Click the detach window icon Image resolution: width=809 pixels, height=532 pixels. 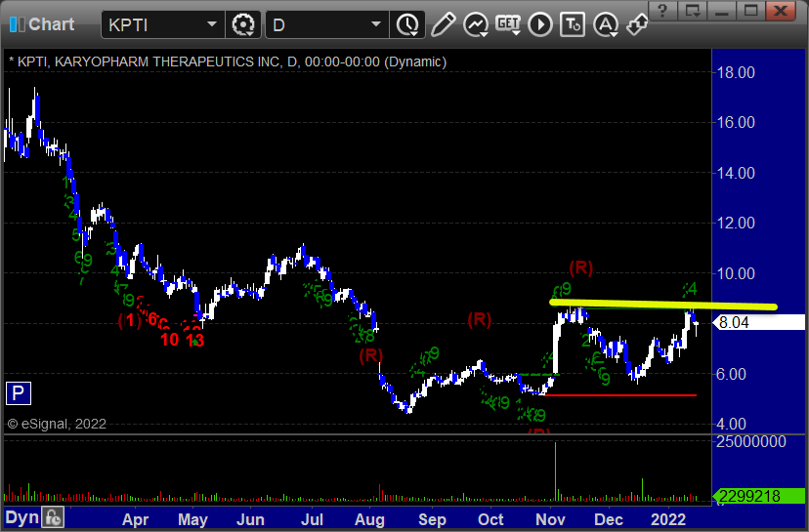point(693,11)
